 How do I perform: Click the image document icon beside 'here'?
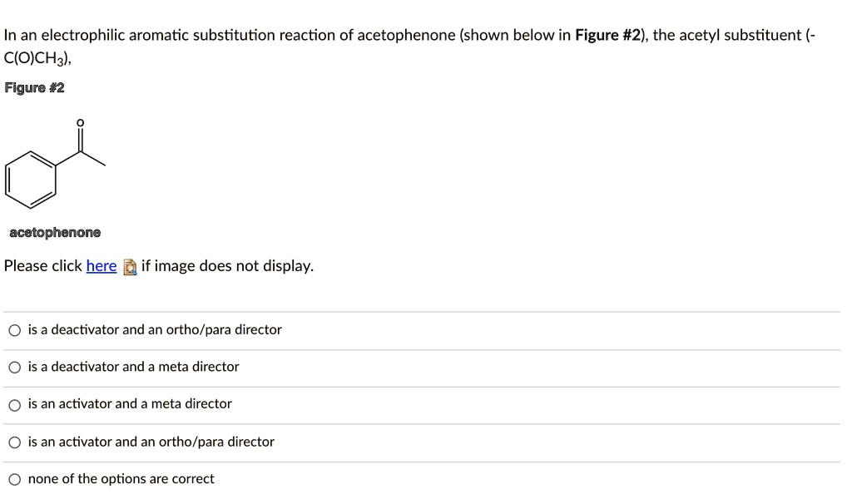[130, 267]
